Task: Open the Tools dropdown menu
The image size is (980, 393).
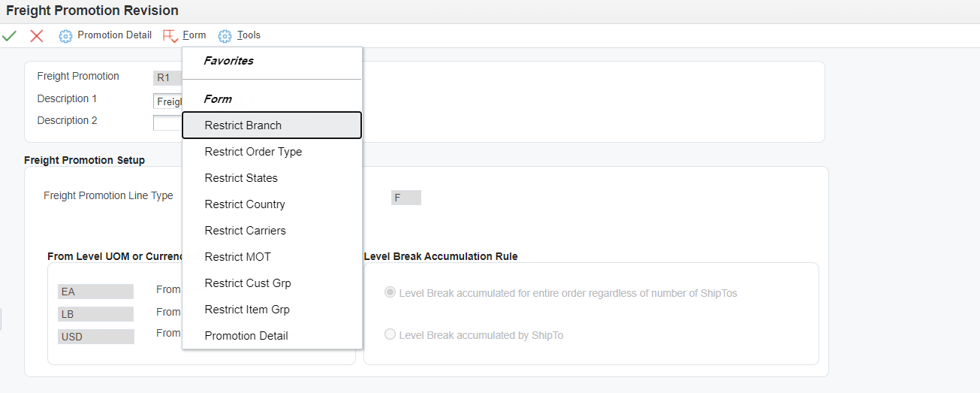Action: point(249,35)
